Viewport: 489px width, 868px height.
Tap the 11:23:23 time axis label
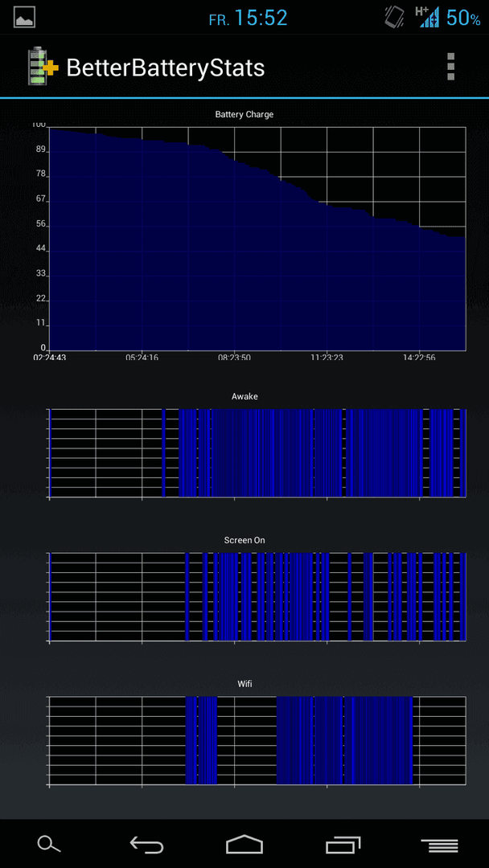pos(327,357)
